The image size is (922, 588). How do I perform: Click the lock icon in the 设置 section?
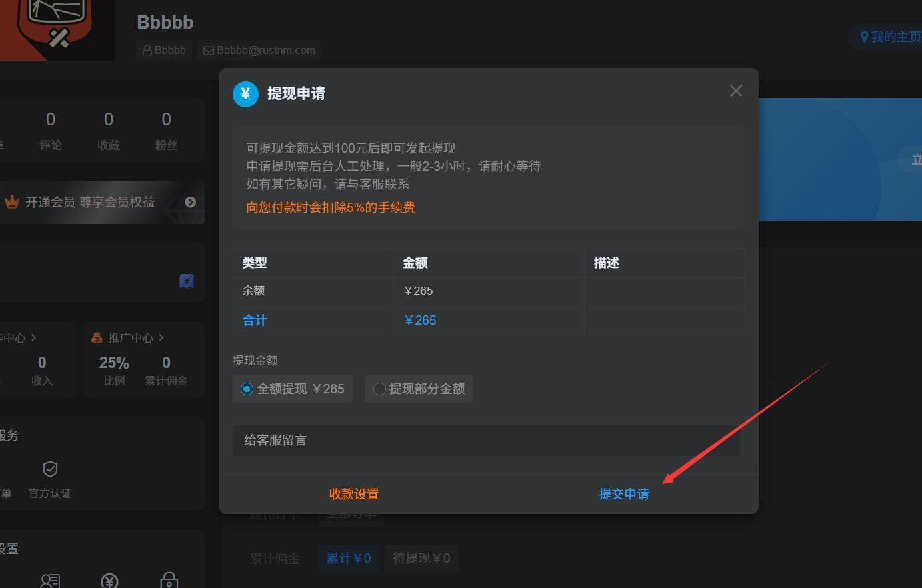coord(169,579)
